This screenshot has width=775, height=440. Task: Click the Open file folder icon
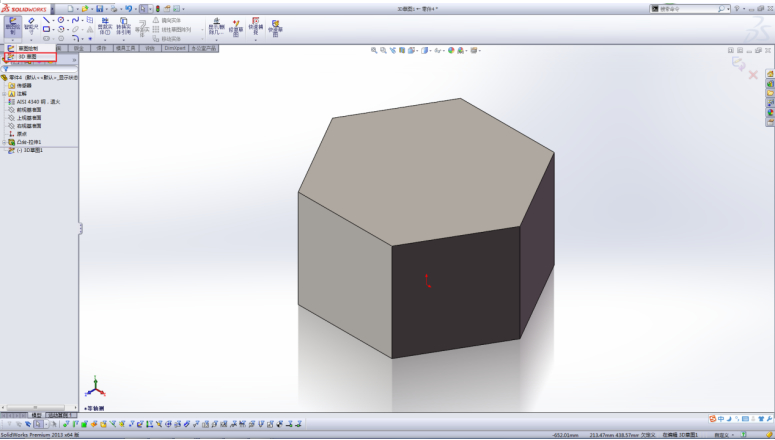pyautogui.click(x=85, y=9)
